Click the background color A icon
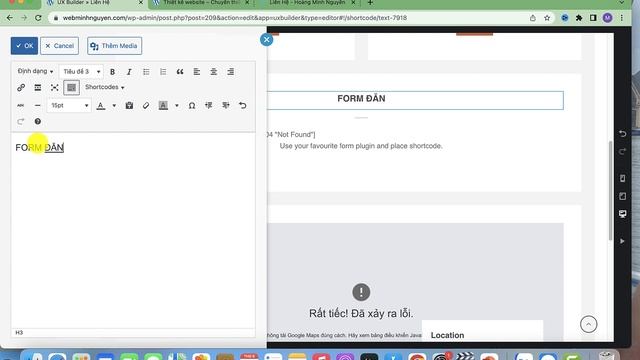The width and height of the screenshot is (640, 360). pos(163,105)
